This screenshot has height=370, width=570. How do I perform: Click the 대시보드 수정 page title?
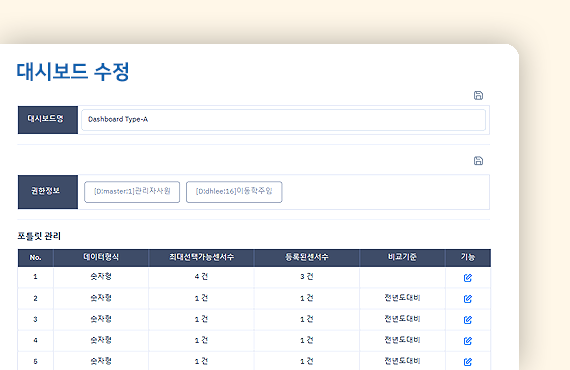[73, 71]
